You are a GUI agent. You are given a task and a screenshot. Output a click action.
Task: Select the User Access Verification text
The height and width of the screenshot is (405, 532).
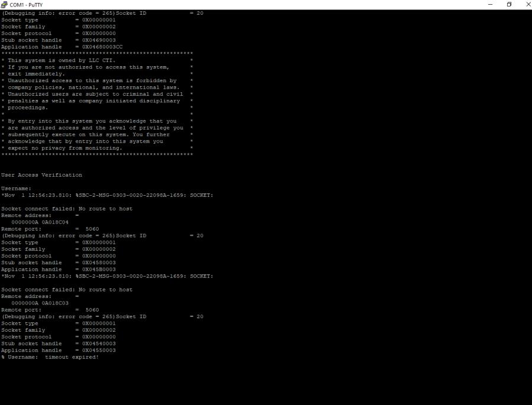(41, 174)
